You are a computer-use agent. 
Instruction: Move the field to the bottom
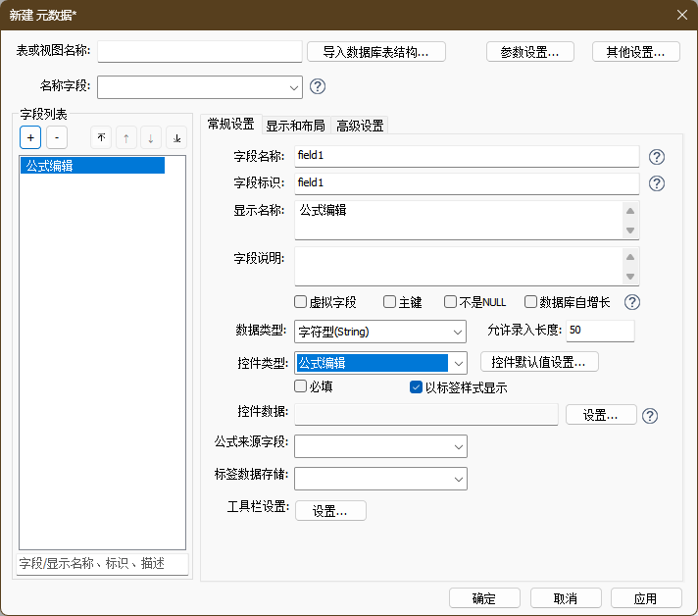175,138
